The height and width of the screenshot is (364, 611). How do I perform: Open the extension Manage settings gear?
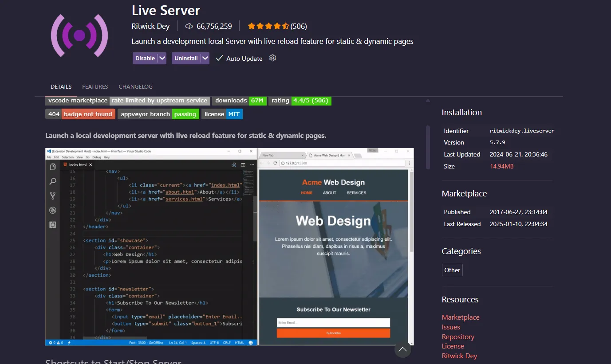coord(272,58)
